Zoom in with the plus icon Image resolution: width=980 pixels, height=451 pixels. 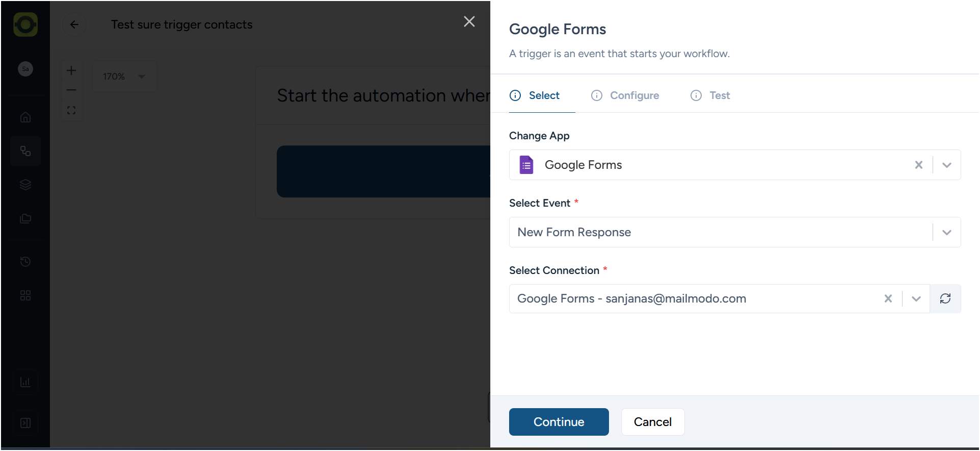click(71, 70)
